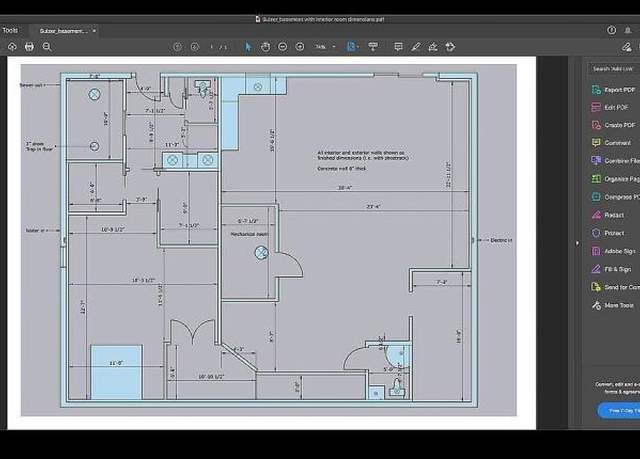The width and height of the screenshot is (640, 459).
Task: Open the Redact tool
Action: (x=609, y=215)
